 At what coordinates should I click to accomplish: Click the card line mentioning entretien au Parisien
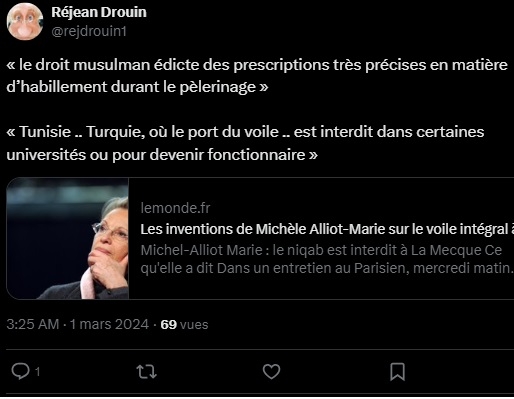(x=327, y=268)
